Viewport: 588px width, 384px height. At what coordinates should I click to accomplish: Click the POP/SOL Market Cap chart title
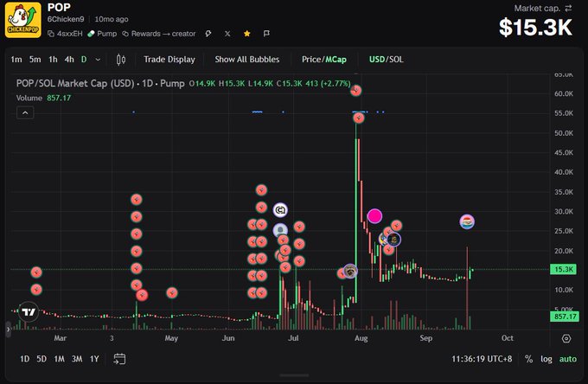(100, 83)
